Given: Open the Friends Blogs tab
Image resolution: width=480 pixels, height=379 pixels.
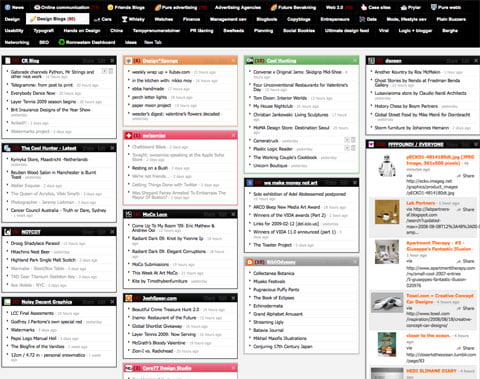Looking at the screenshot, I should [126, 7].
